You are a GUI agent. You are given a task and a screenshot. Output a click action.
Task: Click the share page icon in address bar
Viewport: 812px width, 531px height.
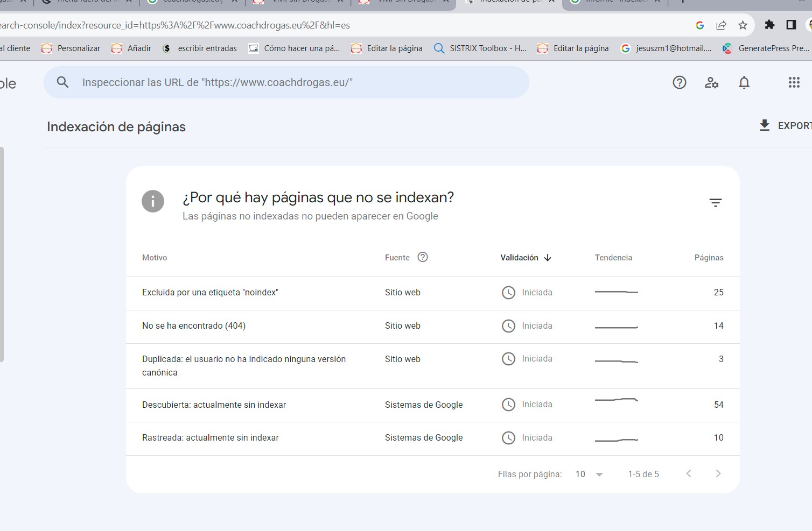pyautogui.click(x=721, y=25)
